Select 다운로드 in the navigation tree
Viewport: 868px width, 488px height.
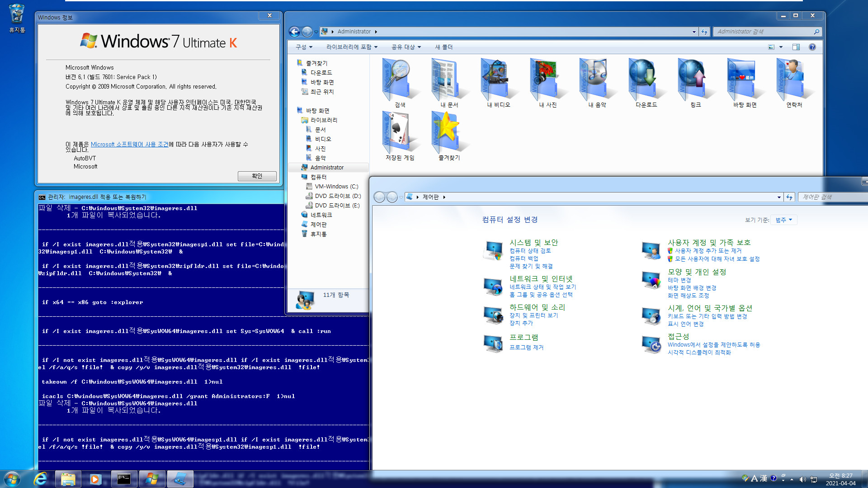click(321, 73)
